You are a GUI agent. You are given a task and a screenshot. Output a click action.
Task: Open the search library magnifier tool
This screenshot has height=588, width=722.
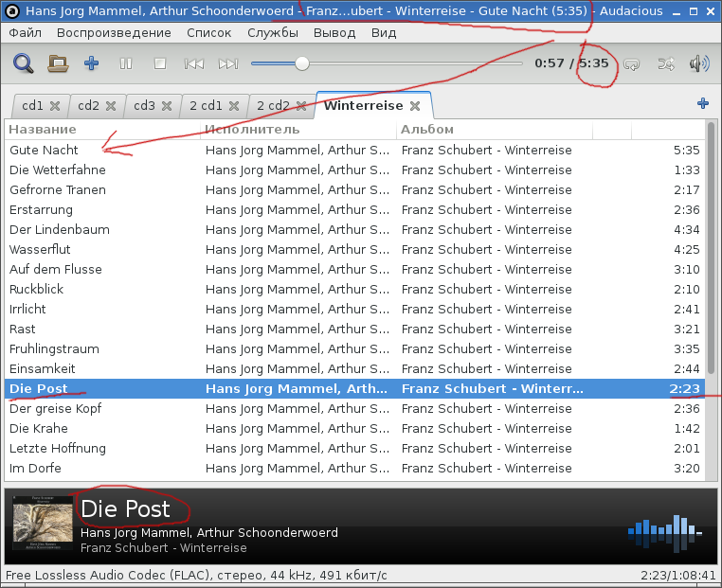coord(23,63)
